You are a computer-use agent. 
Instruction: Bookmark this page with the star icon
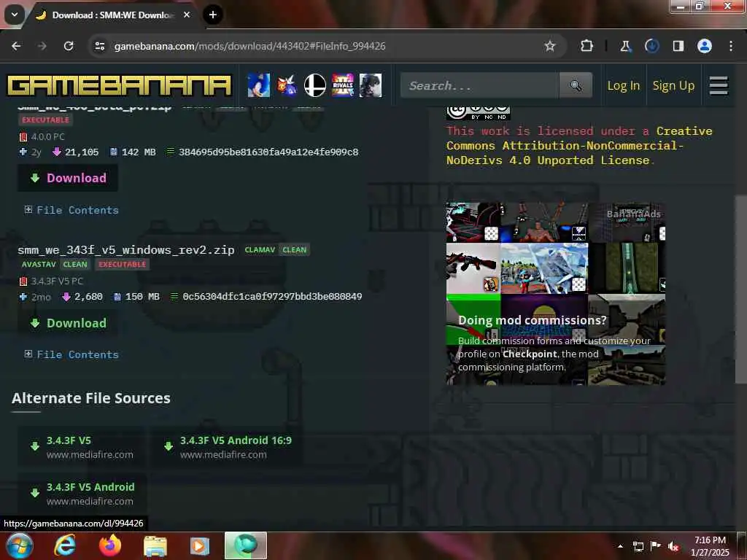[550, 46]
